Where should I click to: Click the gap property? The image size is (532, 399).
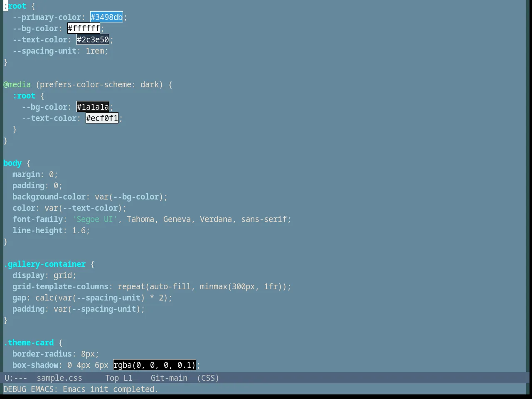click(x=20, y=298)
